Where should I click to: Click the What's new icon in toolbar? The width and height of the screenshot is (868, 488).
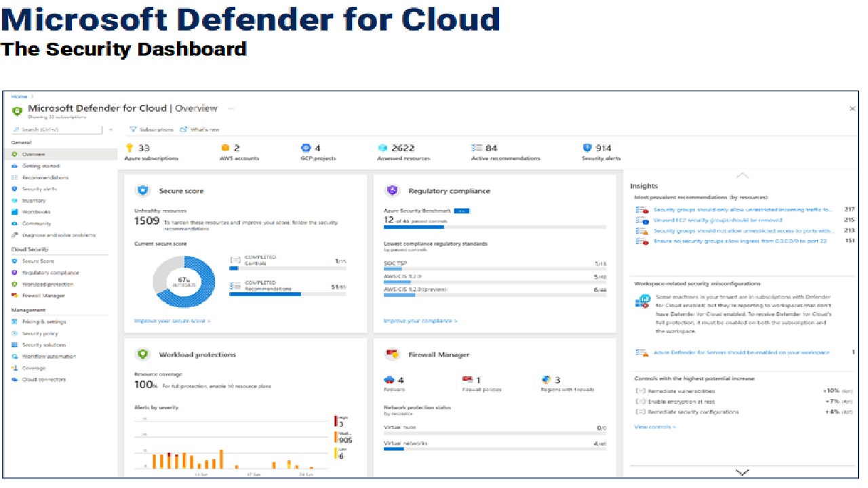pos(184,129)
